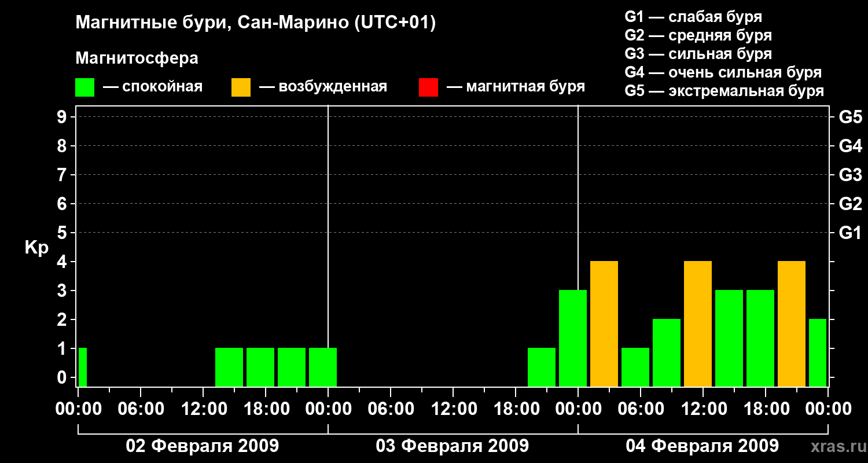This screenshot has width=868, height=463.
Task: Click the '— магнитная буря' legend label
Action: 516,87
